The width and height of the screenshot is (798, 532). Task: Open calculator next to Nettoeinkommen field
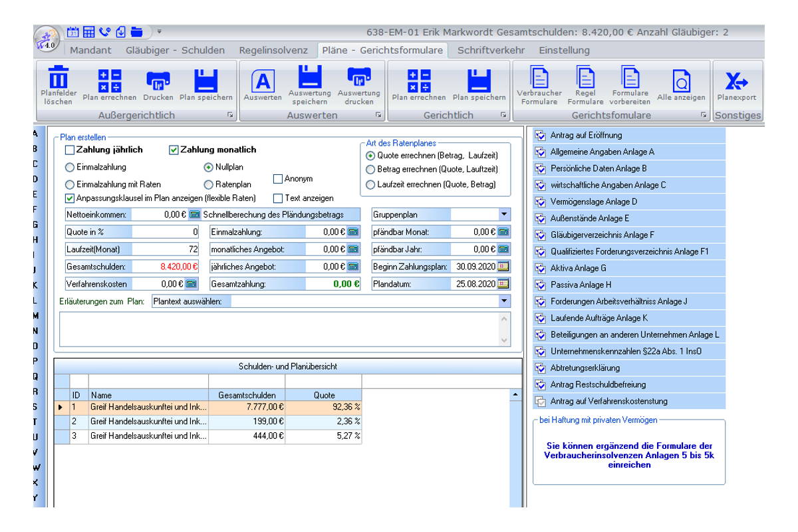point(194,214)
